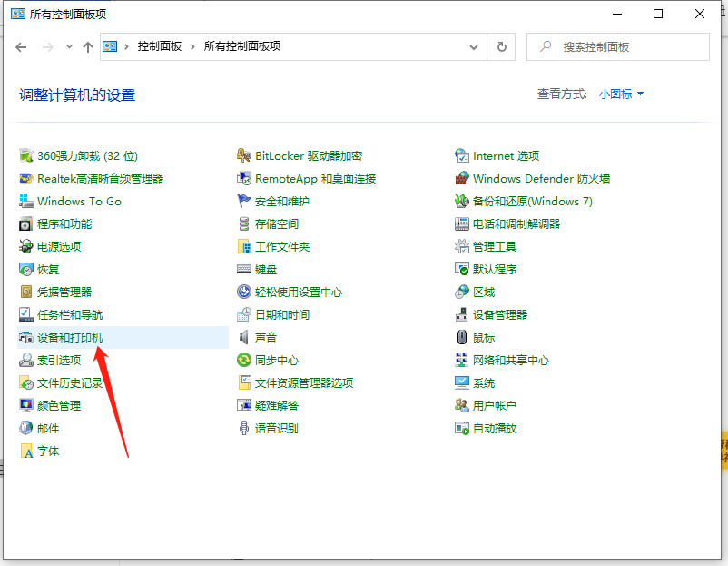Screen dimensions: 728x566
Task: Navigate to 控制面板 via the breadcrumb
Action: (159, 46)
